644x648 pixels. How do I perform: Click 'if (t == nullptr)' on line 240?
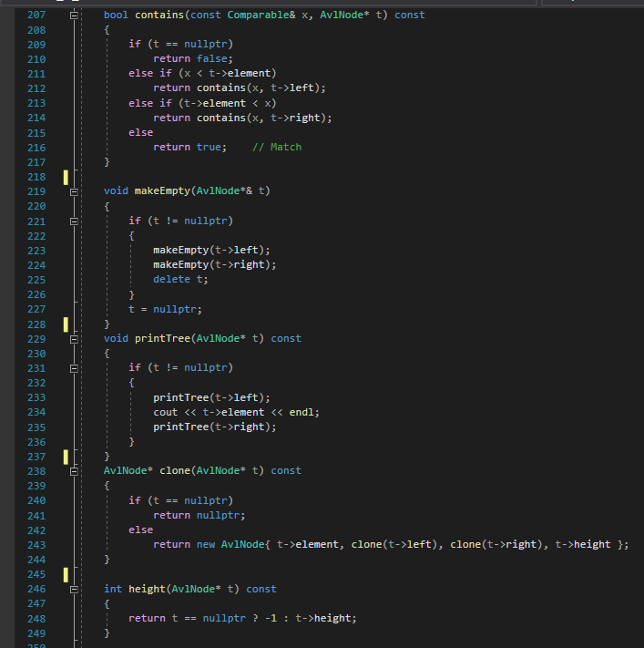pos(180,500)
